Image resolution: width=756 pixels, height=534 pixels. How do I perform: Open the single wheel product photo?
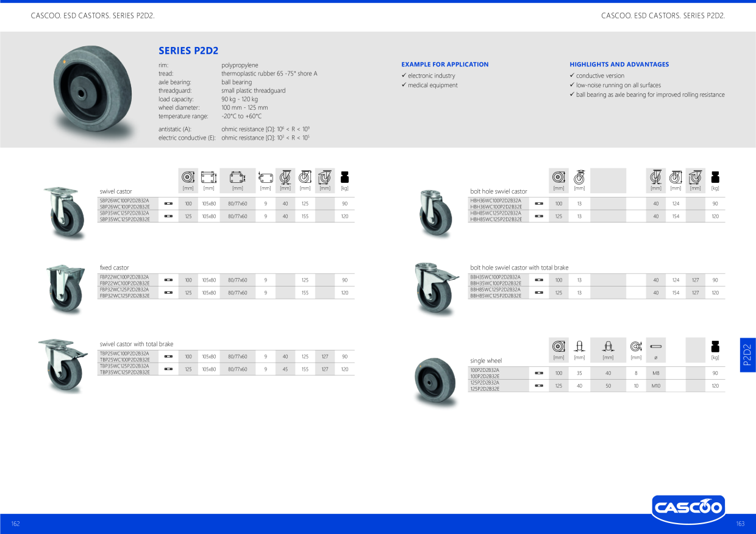(435, 383)
